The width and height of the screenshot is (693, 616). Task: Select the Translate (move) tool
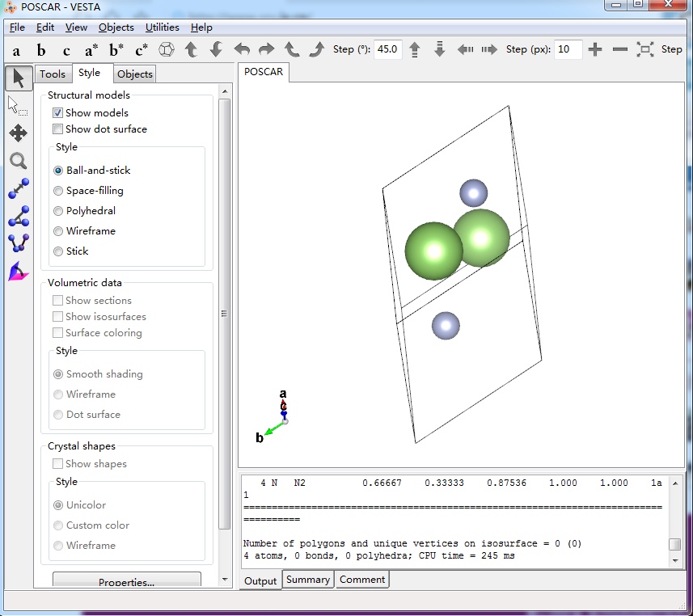click(18, 133)
